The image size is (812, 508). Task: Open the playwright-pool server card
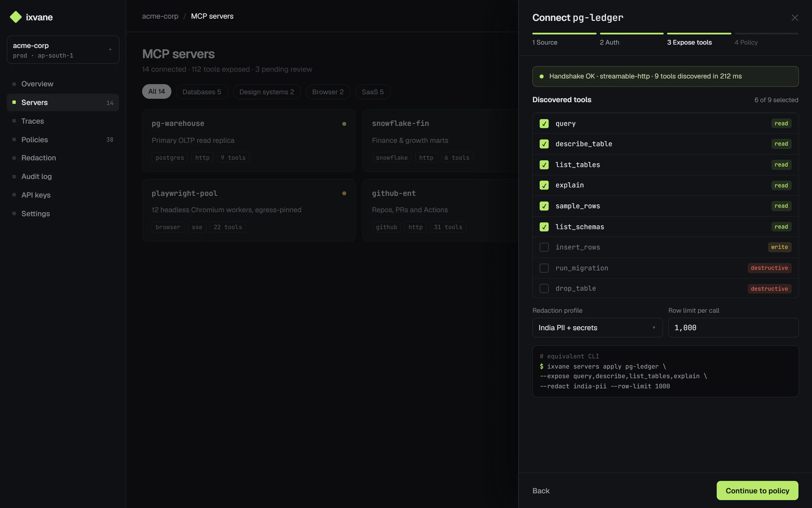point(249,210)
